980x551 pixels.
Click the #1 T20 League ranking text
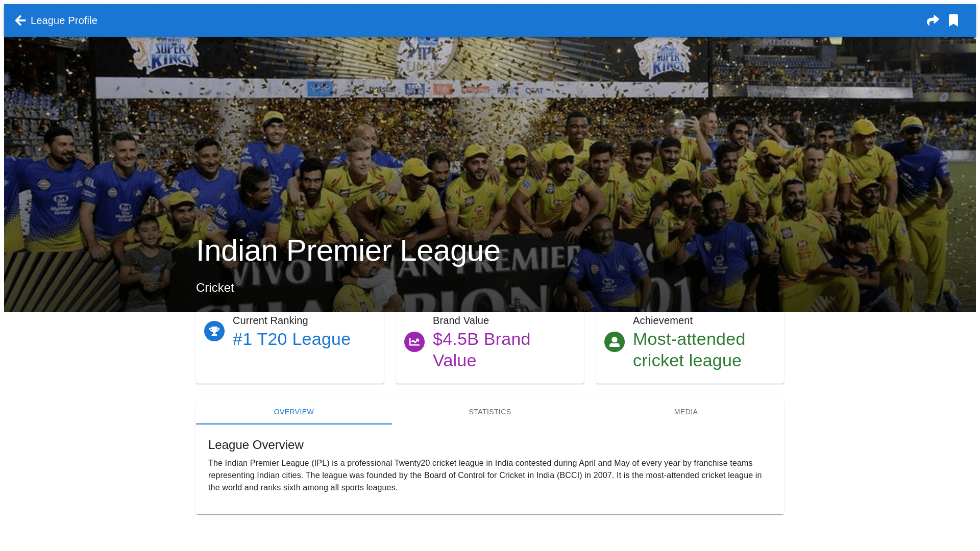pos(291,339)
